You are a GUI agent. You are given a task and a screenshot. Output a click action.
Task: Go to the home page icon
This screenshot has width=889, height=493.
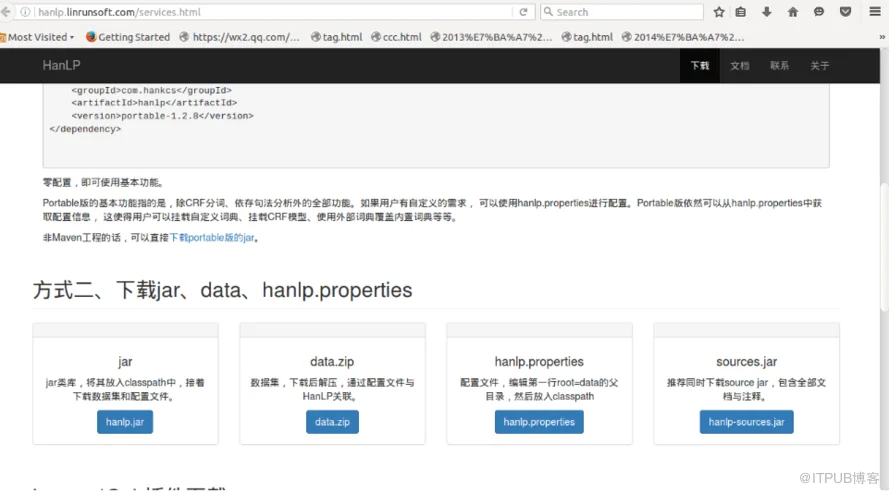pyautogui.click(x=793, y=12)
